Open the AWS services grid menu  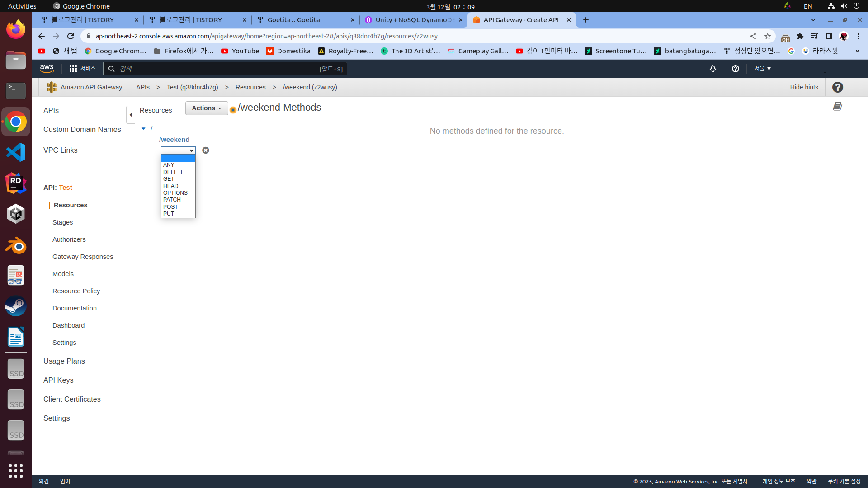click(73, 69)
